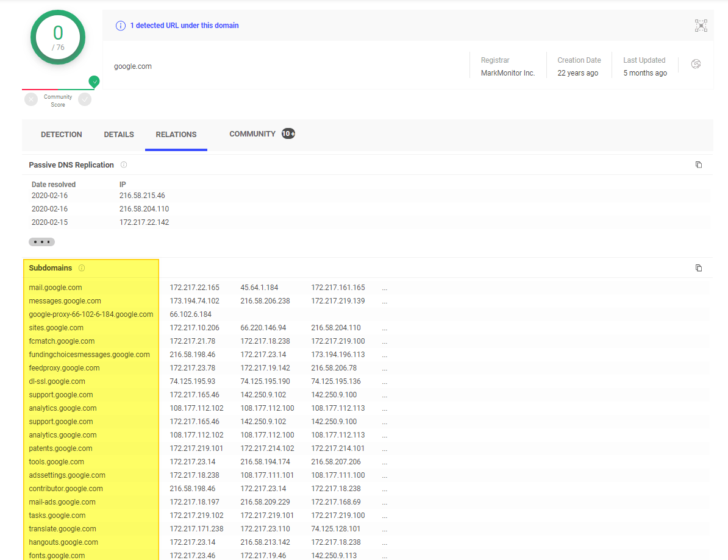728x560 pixels.
Task: Expand more Passive DNS rows with ellipsis button
Action: [x=42, y=242]
